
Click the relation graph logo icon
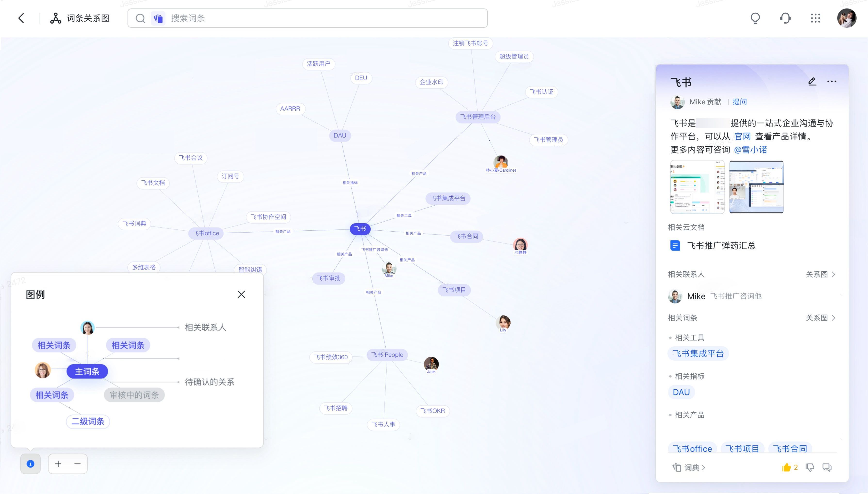[56, 18]
